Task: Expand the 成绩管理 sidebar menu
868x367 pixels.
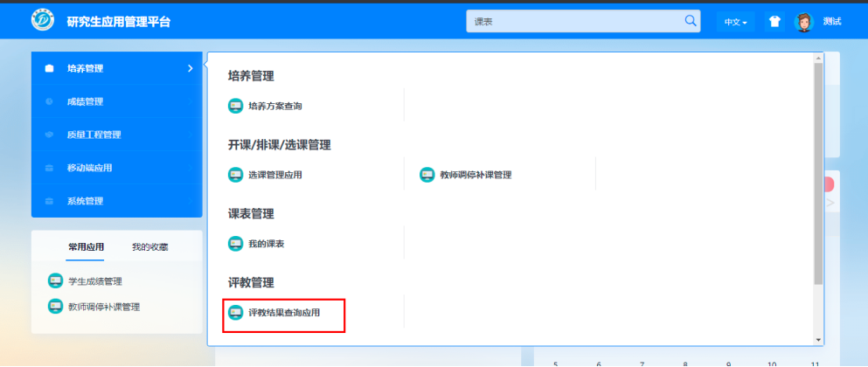Action: tap(116, 101)
